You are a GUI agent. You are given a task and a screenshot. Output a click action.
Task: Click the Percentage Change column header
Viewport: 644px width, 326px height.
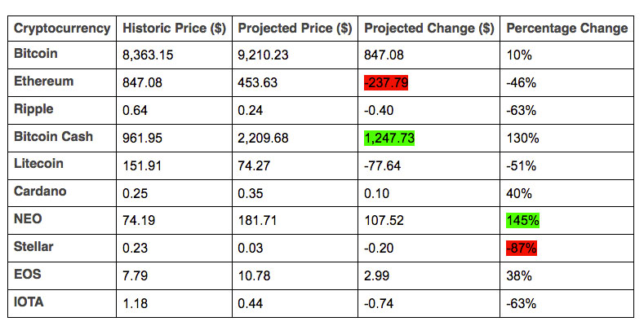click(566, 29)
